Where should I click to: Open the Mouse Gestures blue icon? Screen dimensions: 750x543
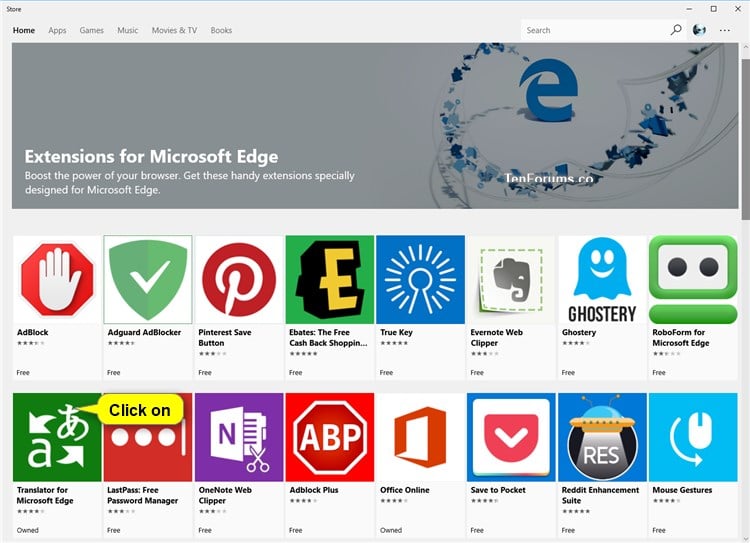pos(693,437)
